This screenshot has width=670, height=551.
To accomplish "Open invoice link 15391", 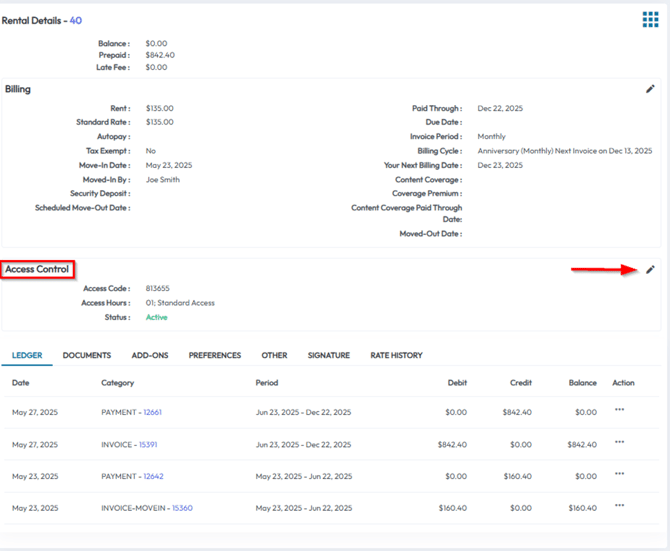I will 147,444.
